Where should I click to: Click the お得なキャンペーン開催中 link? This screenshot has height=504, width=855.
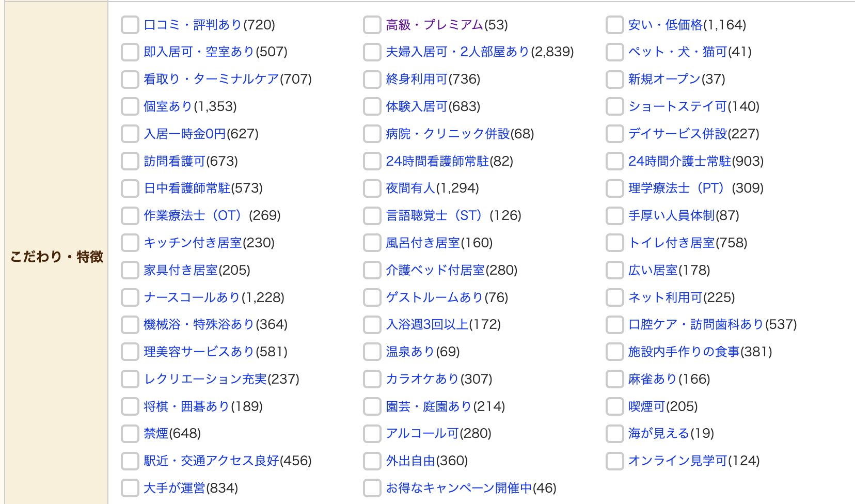458,489
